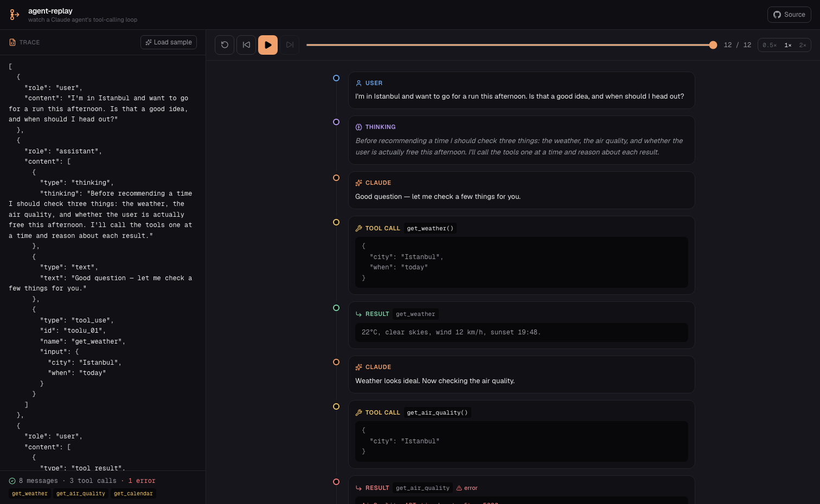This screenshot has height=504, width=820.
Task: Click the get_calendar tag in footer
Action: click(133, 494)
